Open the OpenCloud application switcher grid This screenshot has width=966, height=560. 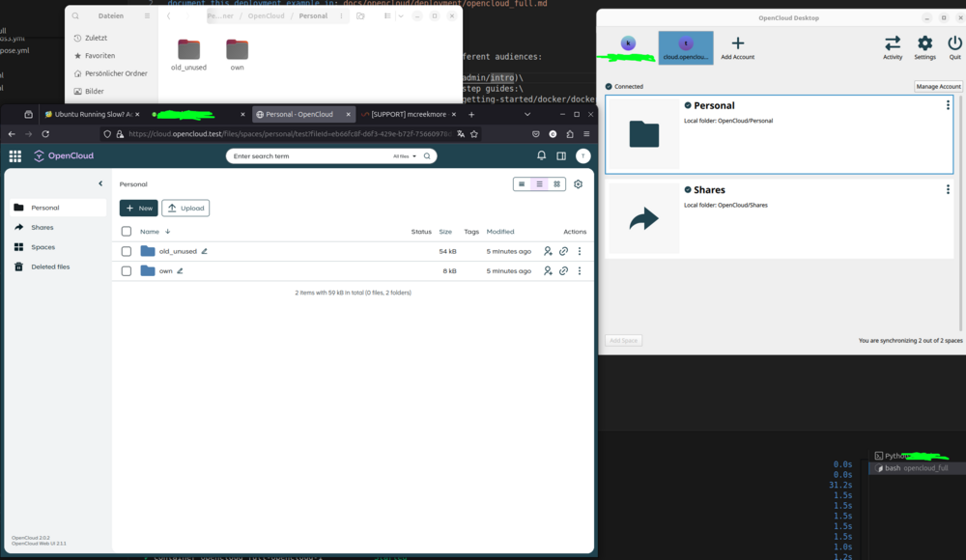pyautogui.click(x=14, y=156)
